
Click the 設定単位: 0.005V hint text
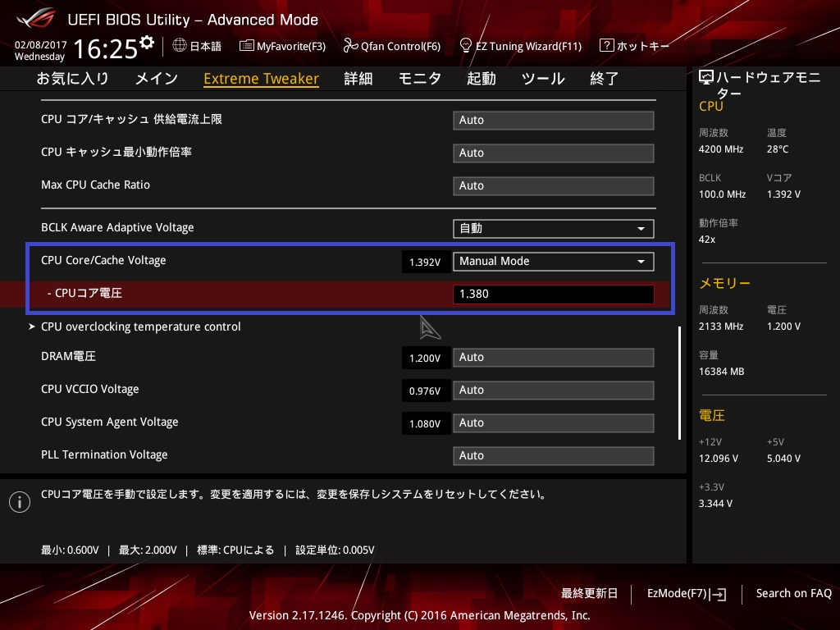(x=336, y=550)
